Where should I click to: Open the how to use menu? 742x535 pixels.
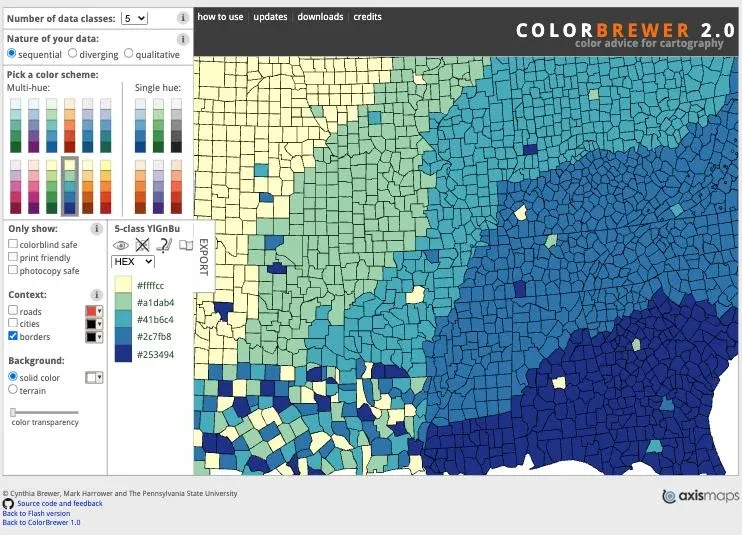(x=221, y=17)
